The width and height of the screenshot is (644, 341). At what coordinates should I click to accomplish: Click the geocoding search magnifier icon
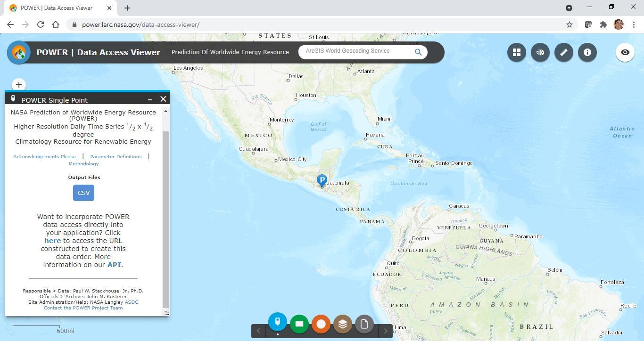[418, 52]
